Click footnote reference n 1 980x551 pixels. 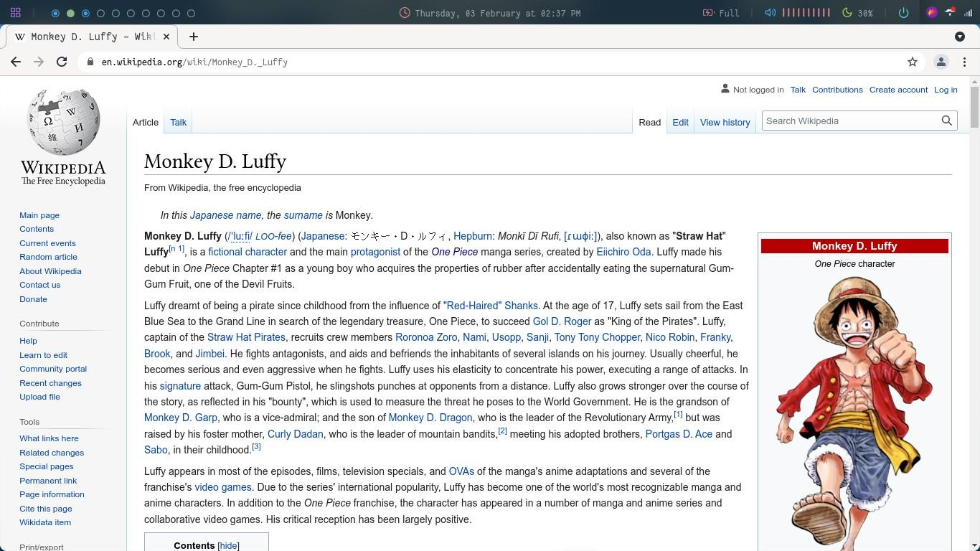176,249
